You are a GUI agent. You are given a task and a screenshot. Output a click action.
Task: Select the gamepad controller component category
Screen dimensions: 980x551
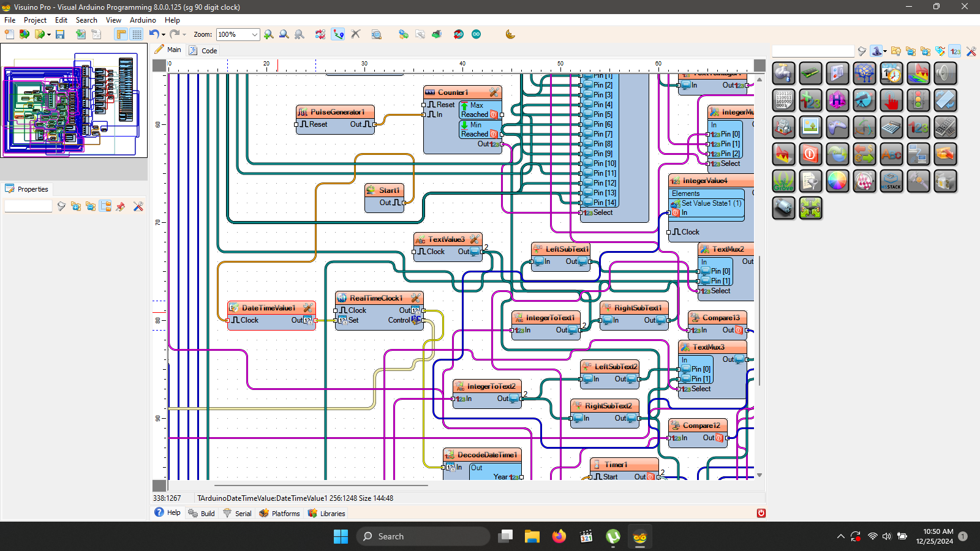pos(837,127)
